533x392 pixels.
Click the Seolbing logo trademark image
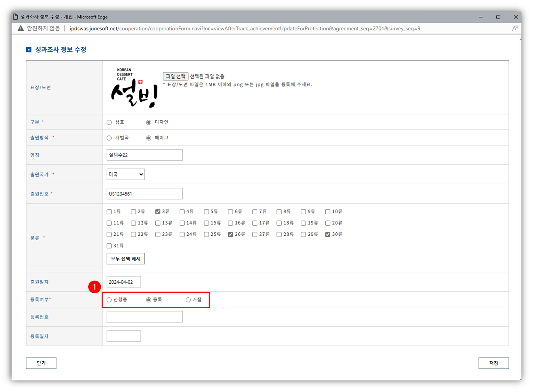[133, 88]
